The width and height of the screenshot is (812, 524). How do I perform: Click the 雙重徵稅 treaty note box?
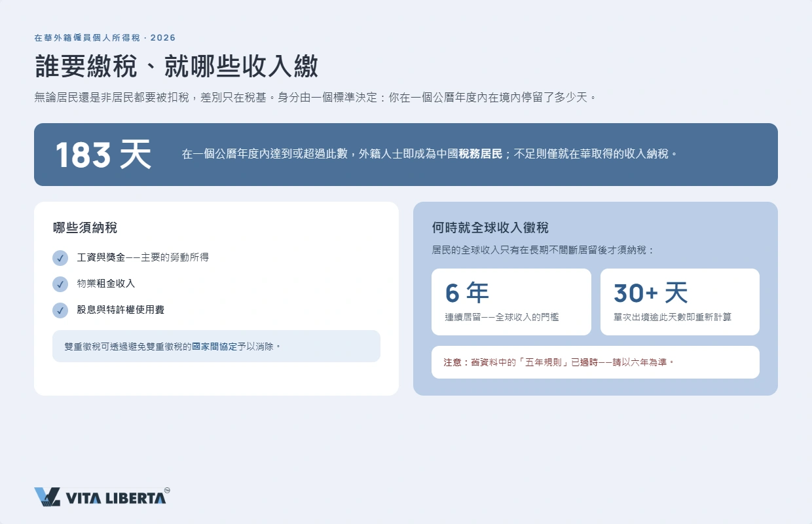[216, 346]
